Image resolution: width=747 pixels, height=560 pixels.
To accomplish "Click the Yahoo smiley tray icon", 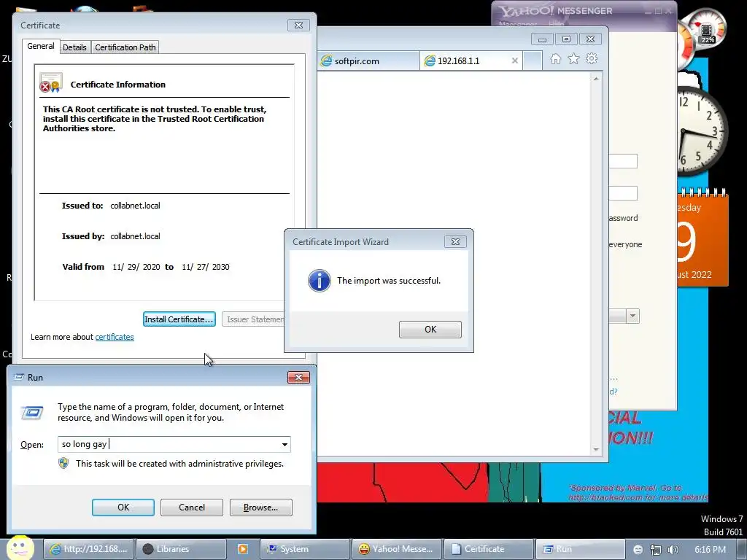I will click(638, 550).
